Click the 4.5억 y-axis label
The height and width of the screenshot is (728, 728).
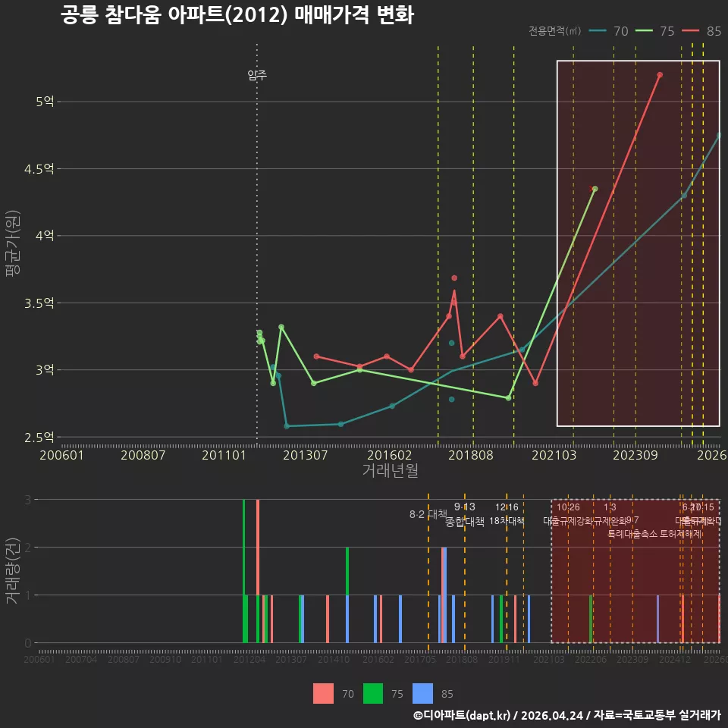[x=39, y=168]
